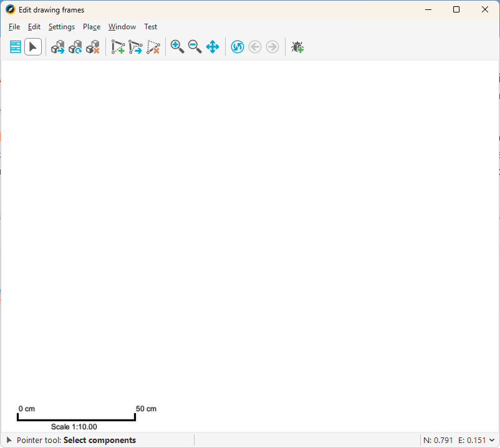The width and height of the screenshot is (500, 448).
Task: Open the File menu
Action: (x=14, y=27)
